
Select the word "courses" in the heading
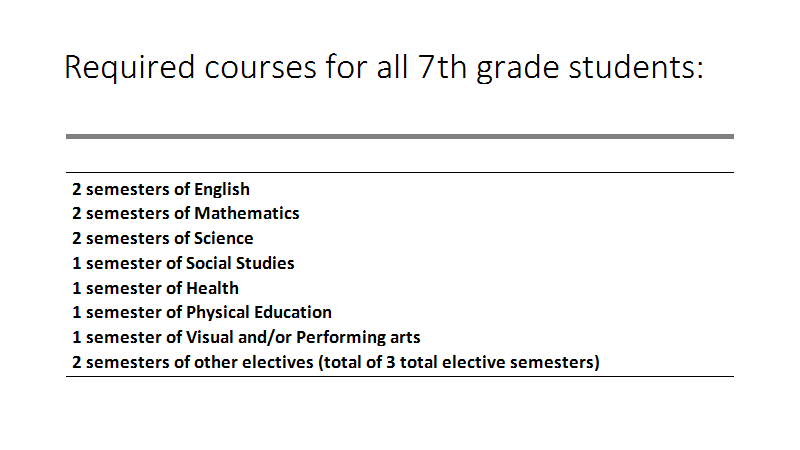pyautogui.click(x=260, y=69)
